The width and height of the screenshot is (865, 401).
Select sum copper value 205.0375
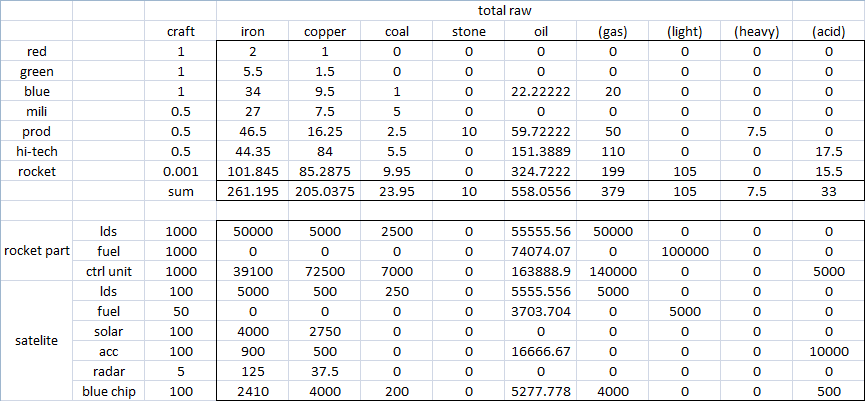324,191
